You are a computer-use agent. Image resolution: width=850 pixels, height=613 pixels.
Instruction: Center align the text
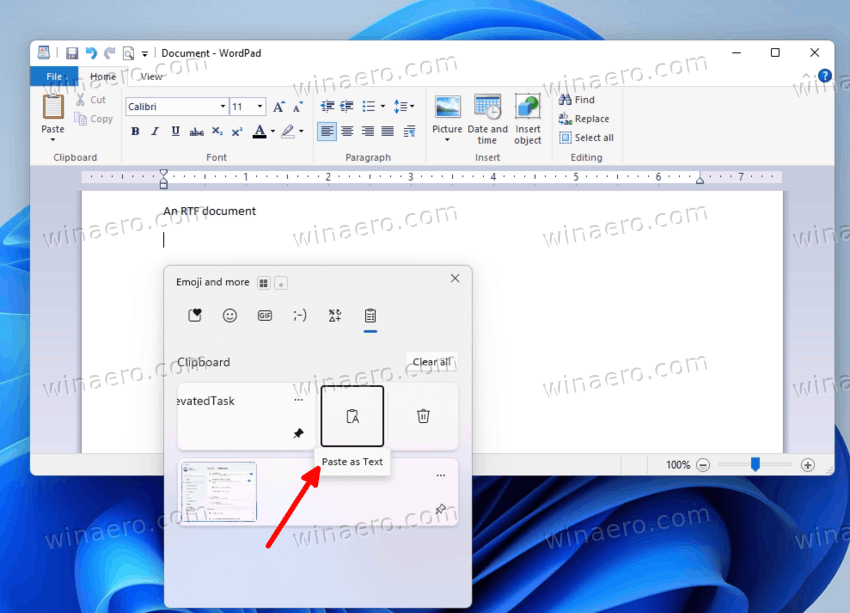pyautogui.click(x=347, y=131)
